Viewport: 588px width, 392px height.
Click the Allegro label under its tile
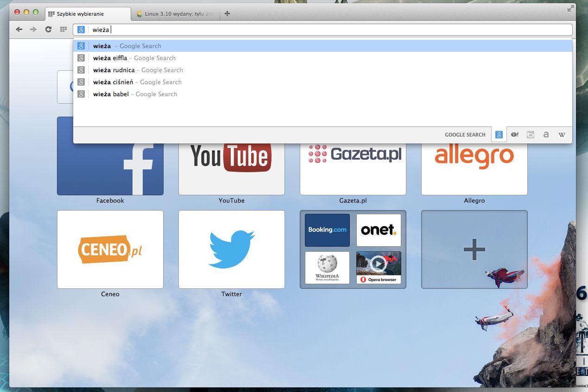[474, 200]
